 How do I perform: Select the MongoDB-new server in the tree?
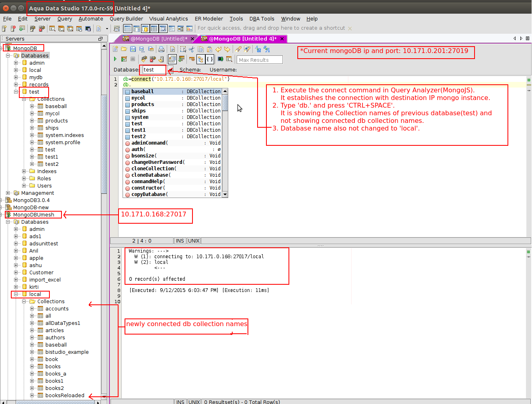[x=31, y=208]
